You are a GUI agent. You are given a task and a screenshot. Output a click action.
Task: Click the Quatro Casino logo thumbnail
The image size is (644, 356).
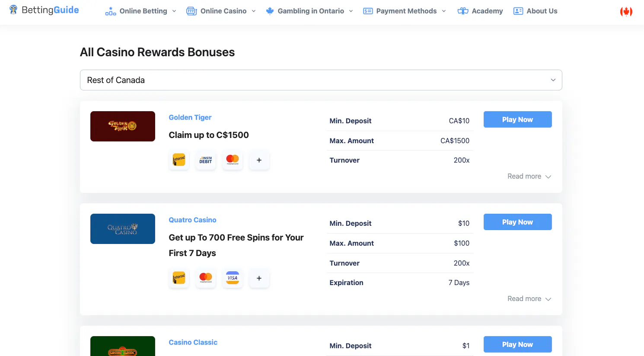pyautogui.click(x=123, y=229)
